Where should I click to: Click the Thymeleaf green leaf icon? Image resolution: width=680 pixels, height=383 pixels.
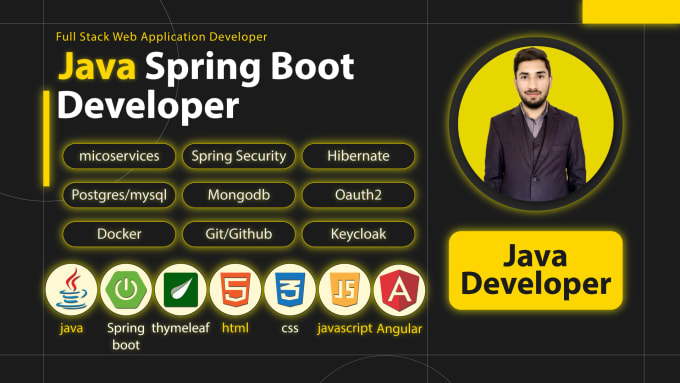(181, 289)
